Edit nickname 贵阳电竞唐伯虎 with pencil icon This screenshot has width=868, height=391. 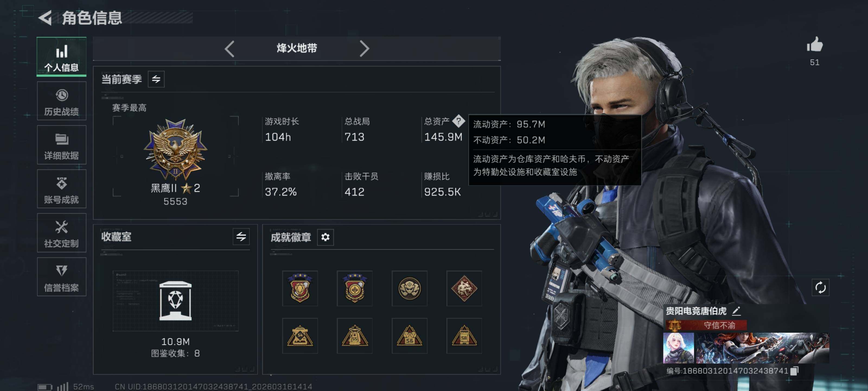(736, 311)
